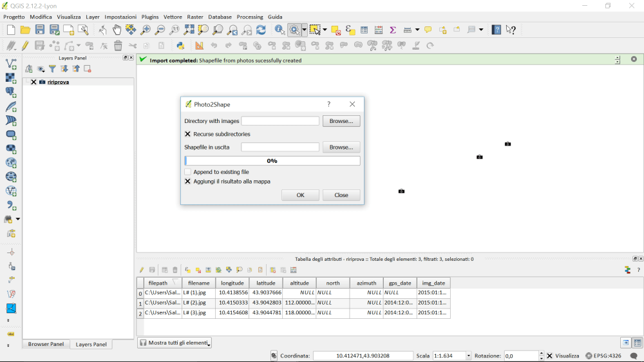Enable Append to existing file checkbox
The width and height of the screenshot is (644, 362).
pos(188,172)
